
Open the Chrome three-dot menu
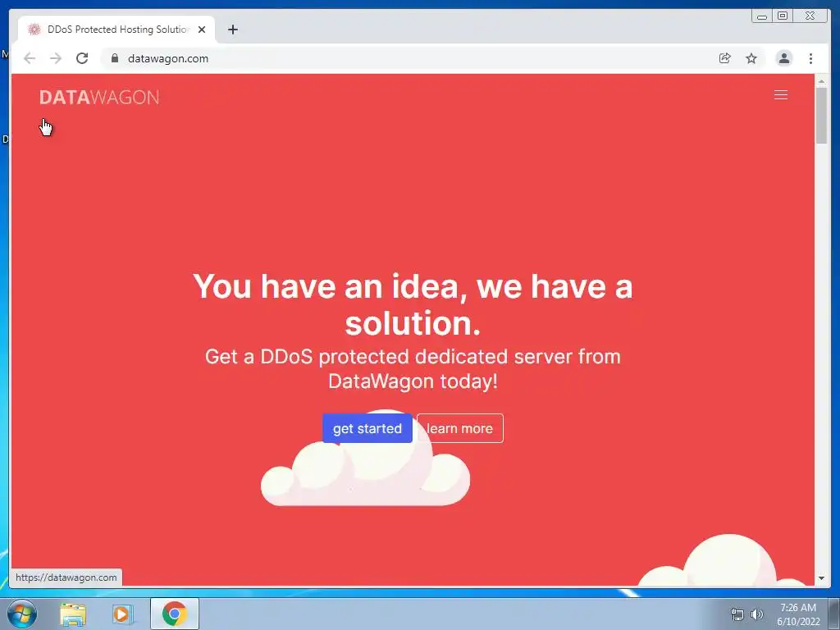click(x=810, y=58)
